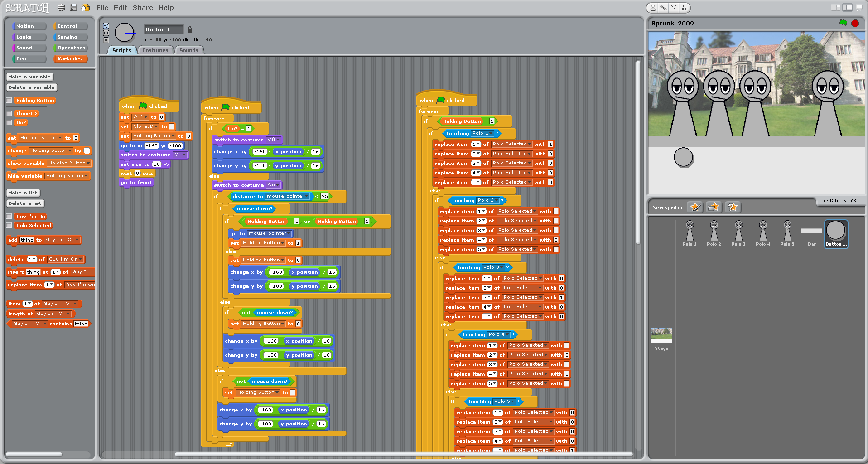Viewport: 868px width, 464px height.
Task: Enable the Polo Selected list checkbox
Action: click(9, 226)
